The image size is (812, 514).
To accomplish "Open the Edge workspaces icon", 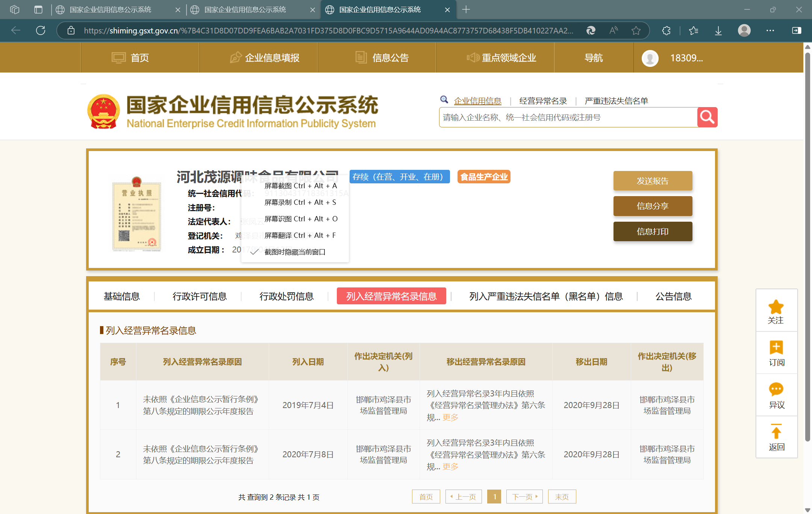I will pos(14,9).
